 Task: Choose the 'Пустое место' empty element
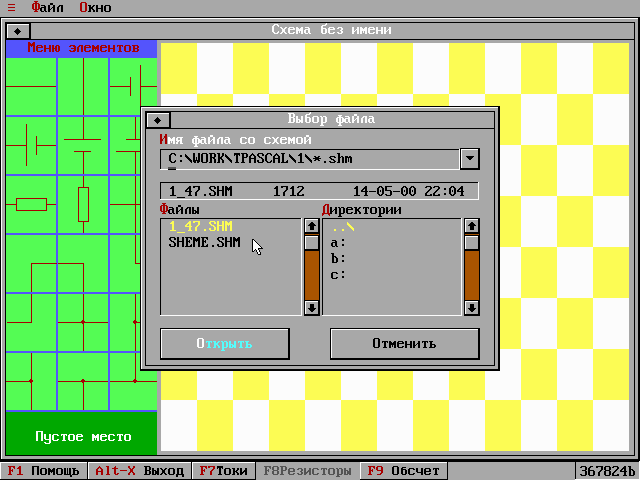coord(82,437)
